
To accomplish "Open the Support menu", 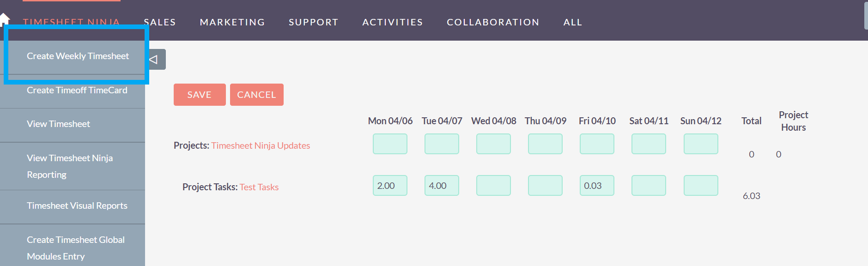I will 314,22.
